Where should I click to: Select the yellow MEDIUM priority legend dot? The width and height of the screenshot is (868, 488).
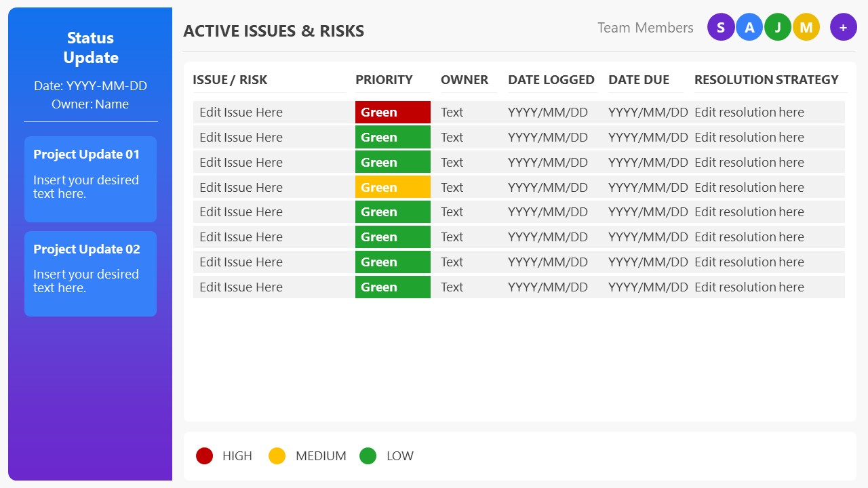pos(277,456)
